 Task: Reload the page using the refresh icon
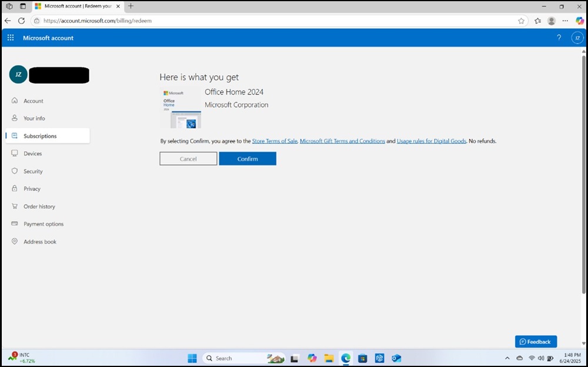tap(21, 21)
